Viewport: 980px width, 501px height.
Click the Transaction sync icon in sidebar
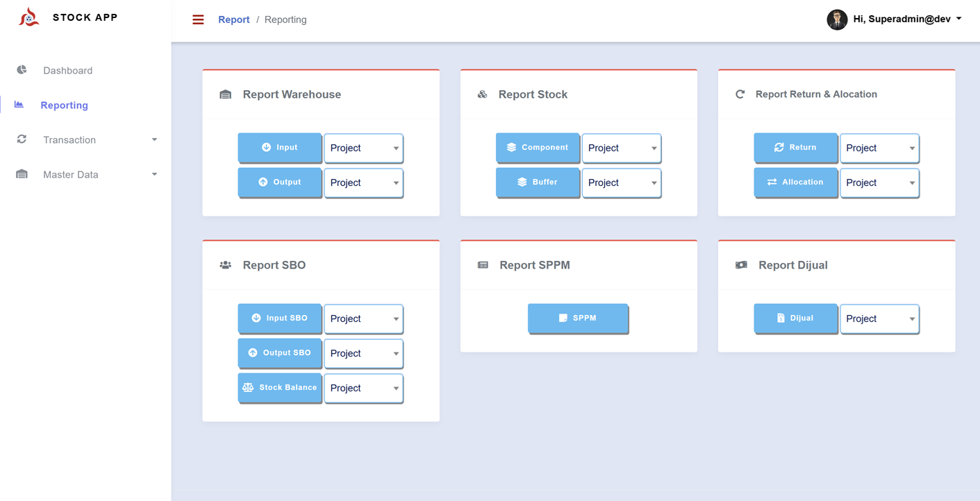click(x=21, y=139)
